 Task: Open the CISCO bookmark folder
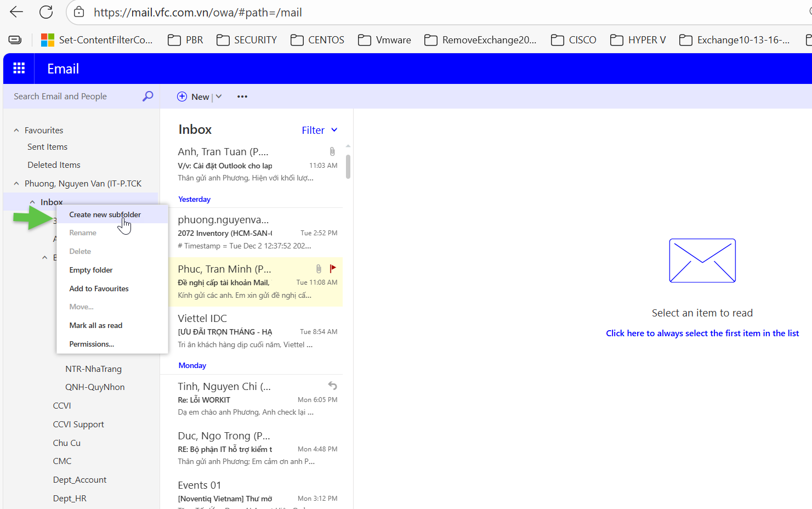(x=573, y=40)
